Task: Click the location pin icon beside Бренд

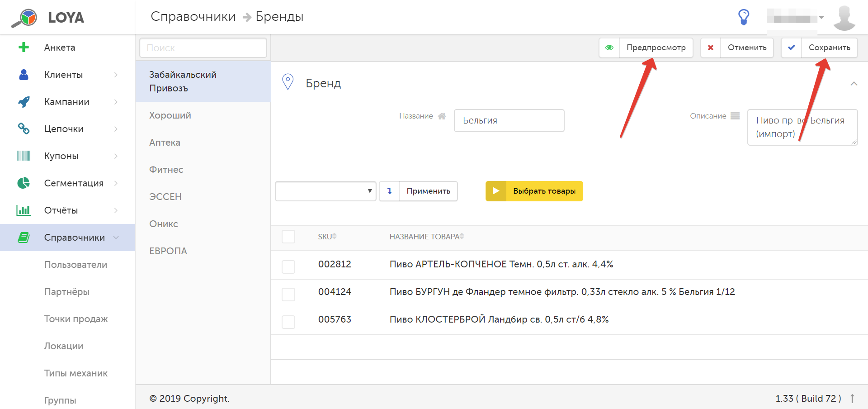Action: (288, 82)
